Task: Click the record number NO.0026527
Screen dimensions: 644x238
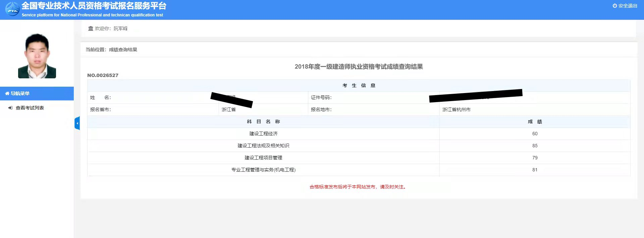Action: tap(103, 75)
